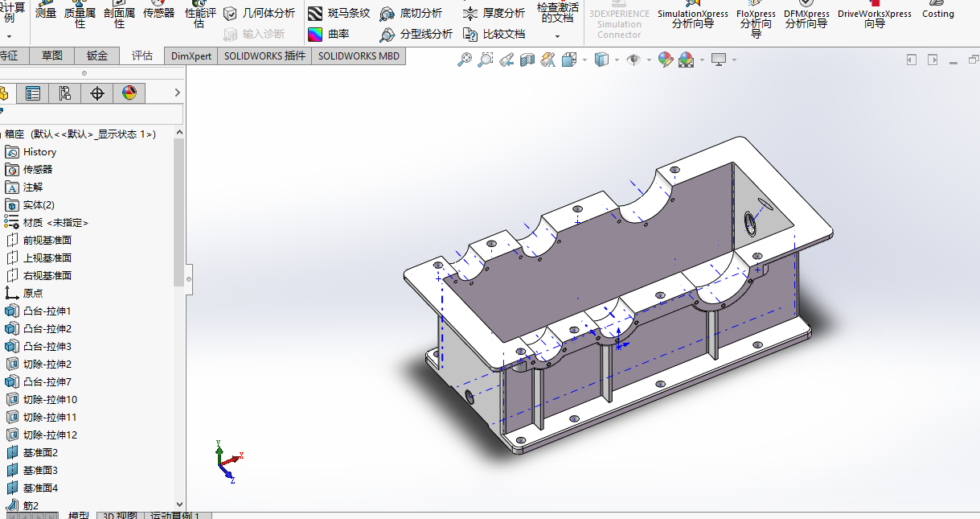This screenshot has width=980, height=519.
Task: Expand hidden tabs with the panel chevron
Action: tap(177, 94)
